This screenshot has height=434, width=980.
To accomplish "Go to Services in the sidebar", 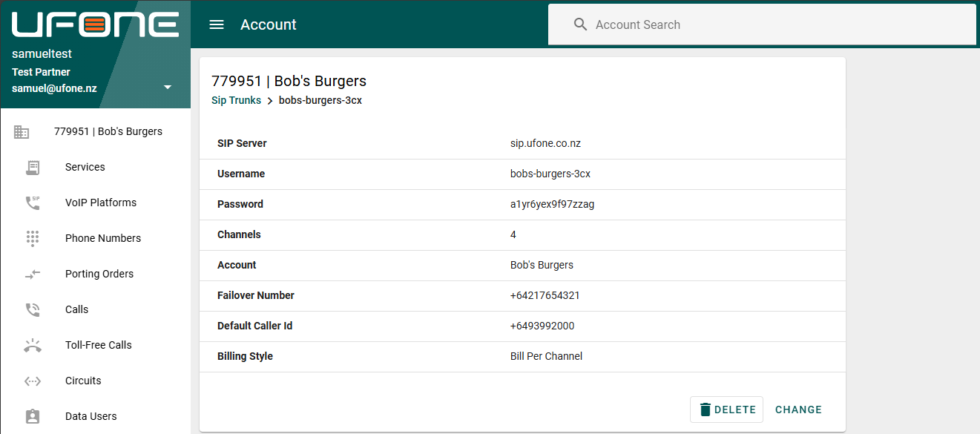I will click(96, 167).
